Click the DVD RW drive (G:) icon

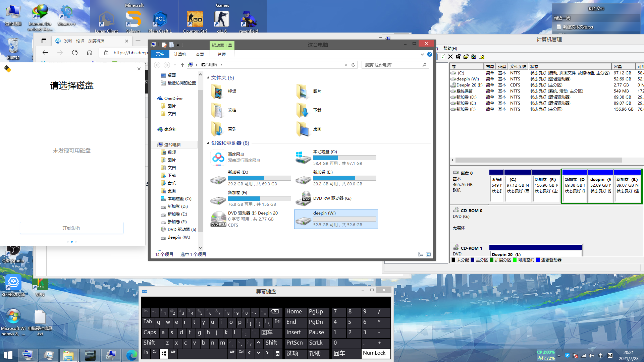click(x=303, y=198)
